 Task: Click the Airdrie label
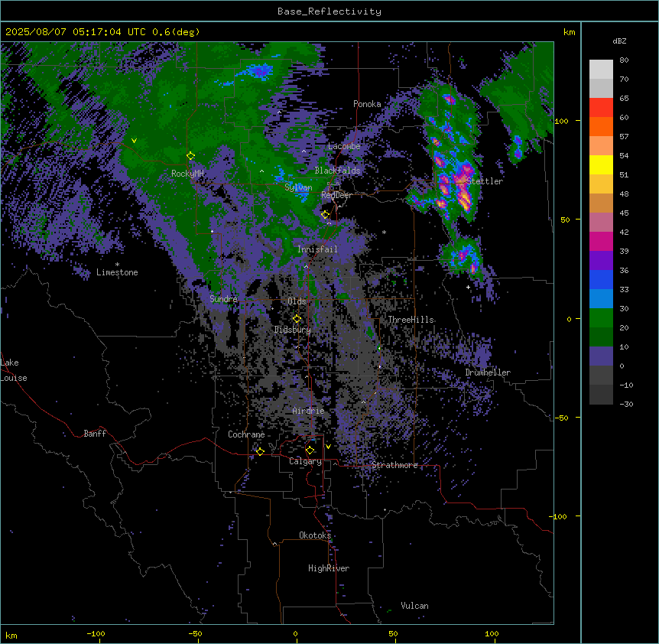click(309, 411)
